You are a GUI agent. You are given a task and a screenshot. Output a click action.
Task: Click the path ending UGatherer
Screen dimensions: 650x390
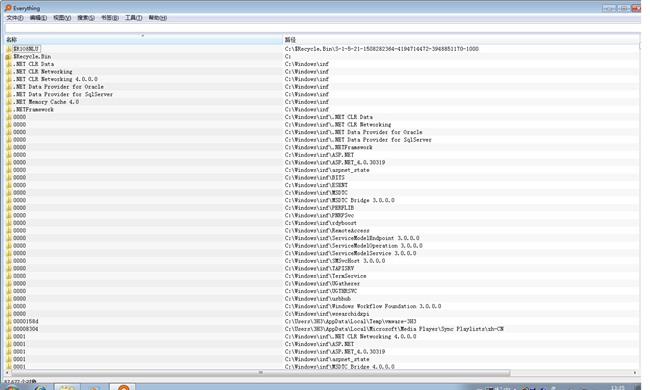point(322,283)
